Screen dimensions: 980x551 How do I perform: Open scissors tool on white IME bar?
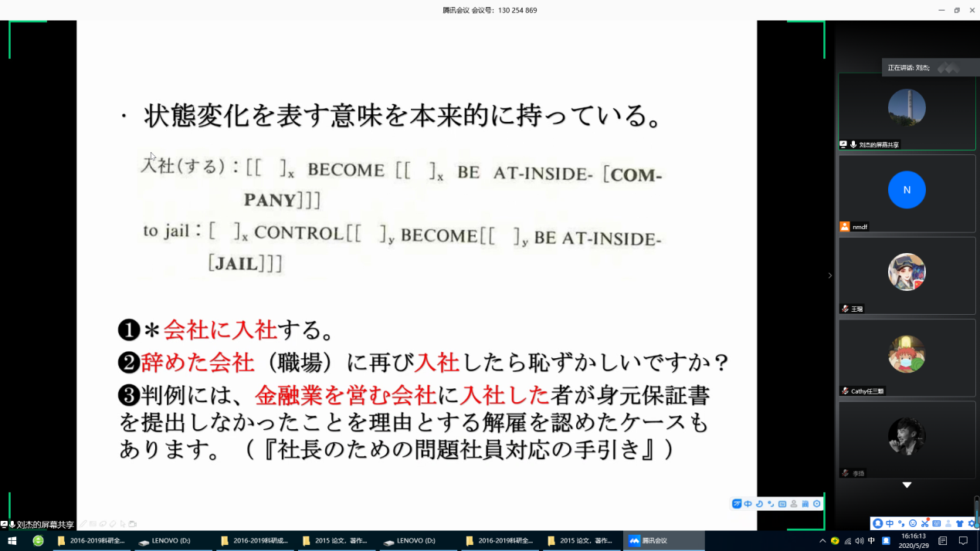tap(924, 523)
